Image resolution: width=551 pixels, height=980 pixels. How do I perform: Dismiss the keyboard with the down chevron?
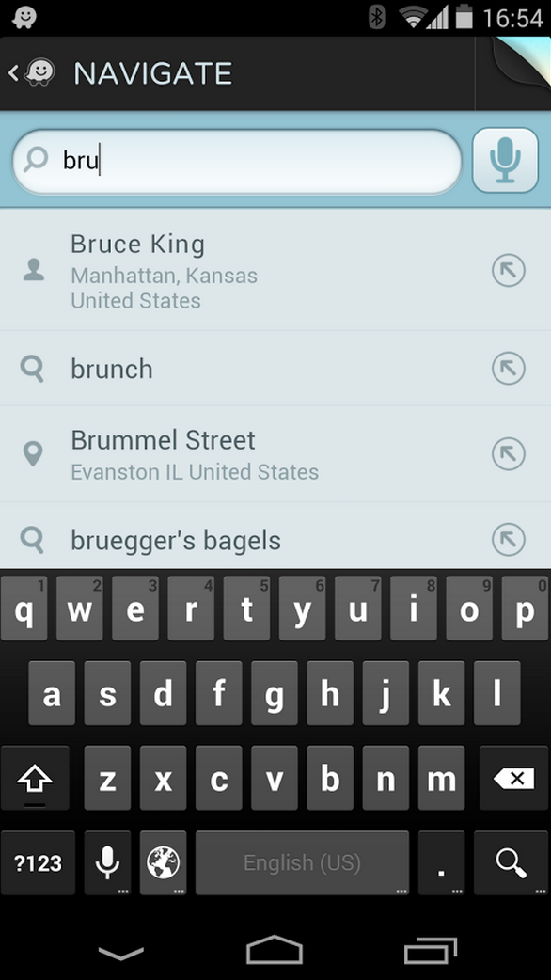[120, 952]
